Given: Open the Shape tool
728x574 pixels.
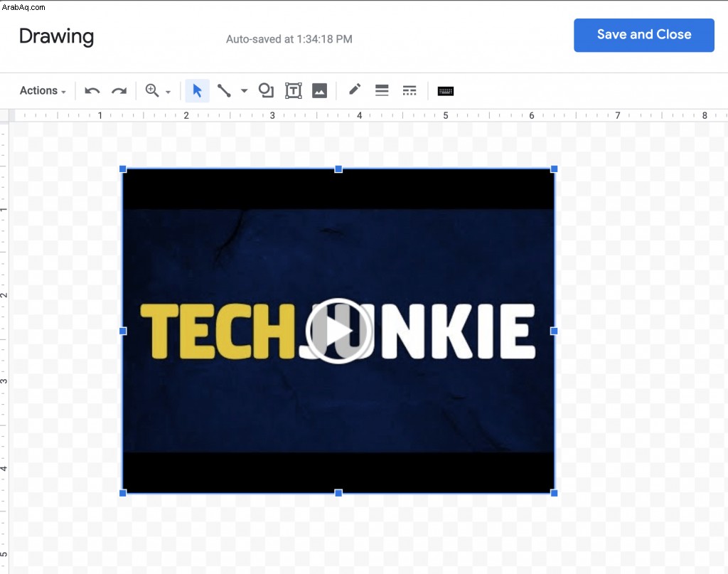Looking at the screenshot, I should click(x=266, y=90).
